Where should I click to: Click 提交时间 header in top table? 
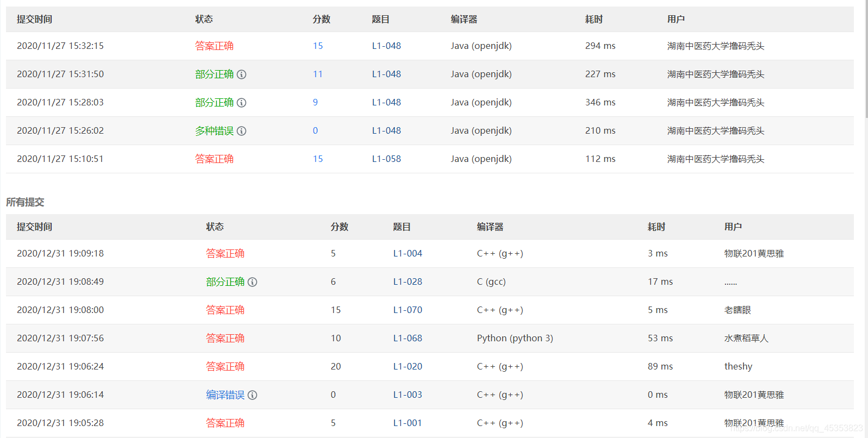pyautogui.click(x=34, y=19)
